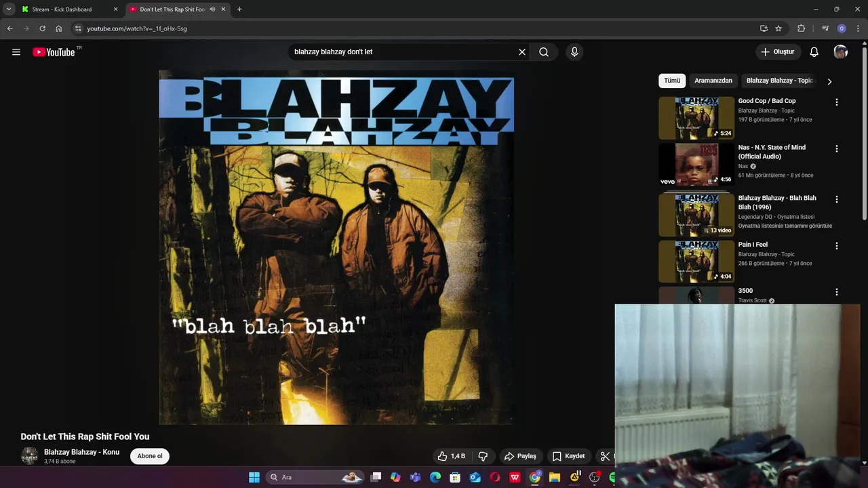Open the YouTube hamburger guide menu

(x=16, y=52)
